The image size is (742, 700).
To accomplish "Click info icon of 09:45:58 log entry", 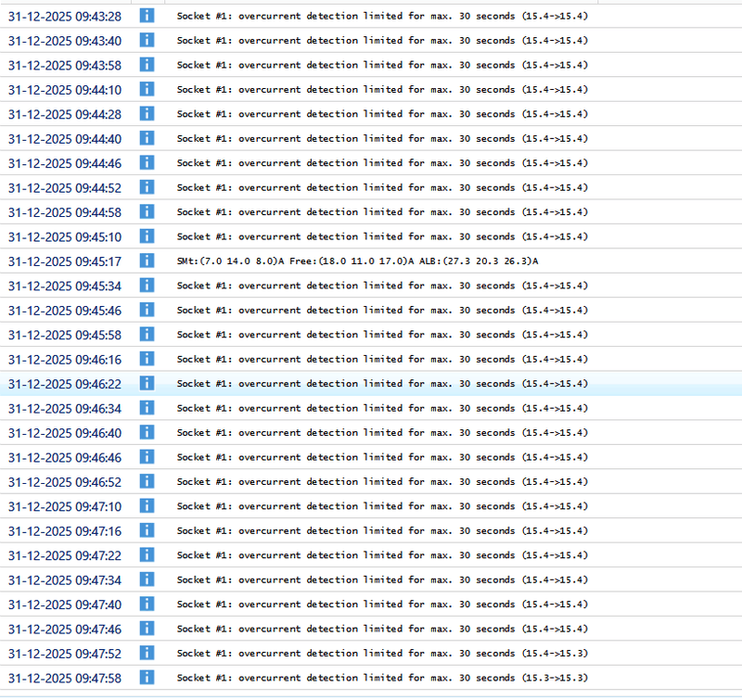I will [147, 335].
